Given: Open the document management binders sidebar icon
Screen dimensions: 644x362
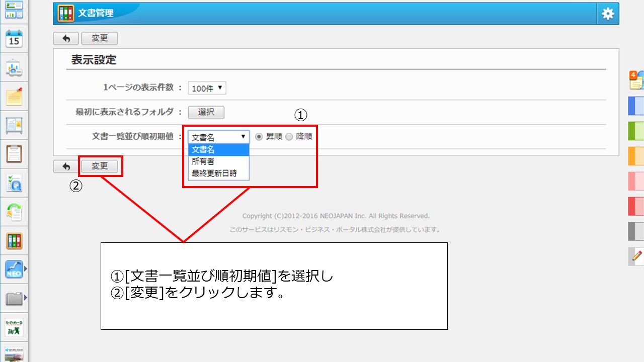Looking at the screenshot, I should (14, 241).
